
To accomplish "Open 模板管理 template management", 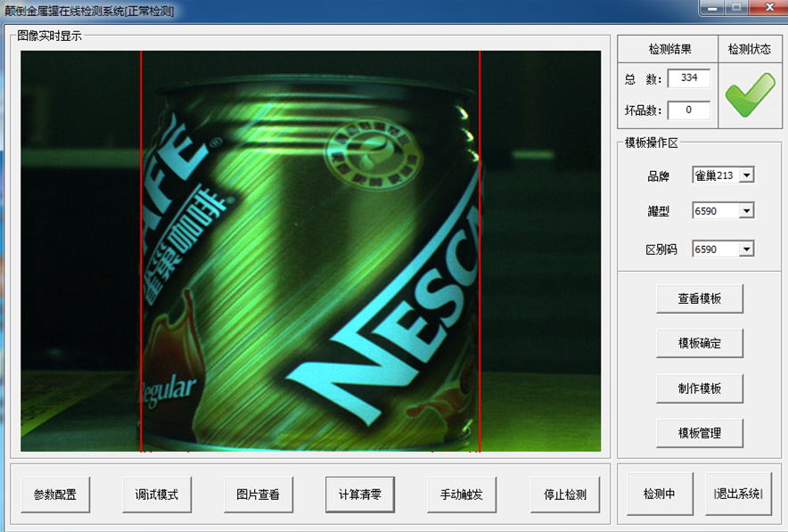I will point(700,433).
